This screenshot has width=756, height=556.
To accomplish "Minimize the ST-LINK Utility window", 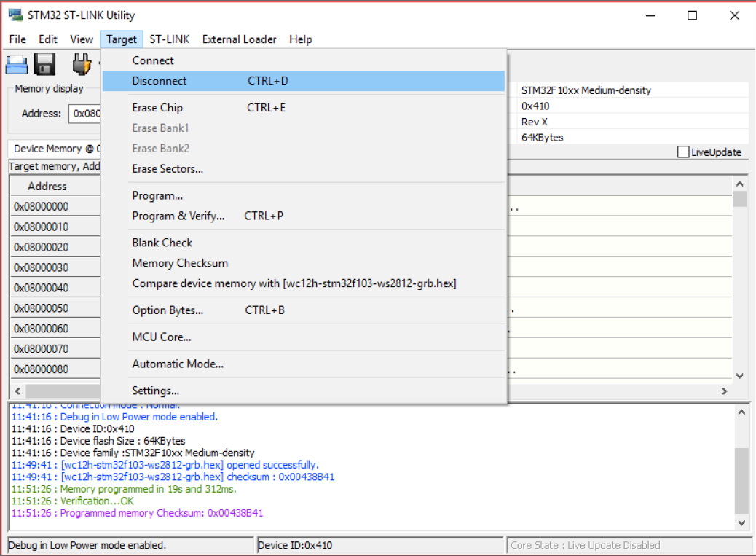I will pos(650,15).
